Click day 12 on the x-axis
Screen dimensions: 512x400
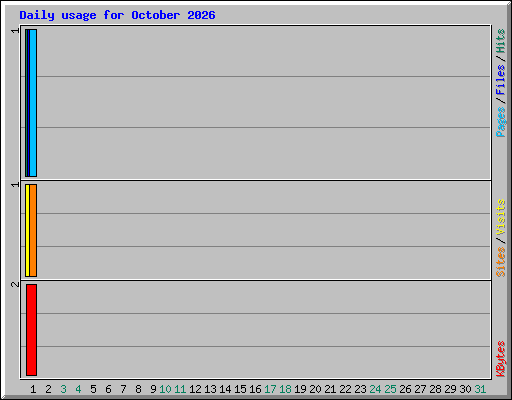[x=195, y=389]
